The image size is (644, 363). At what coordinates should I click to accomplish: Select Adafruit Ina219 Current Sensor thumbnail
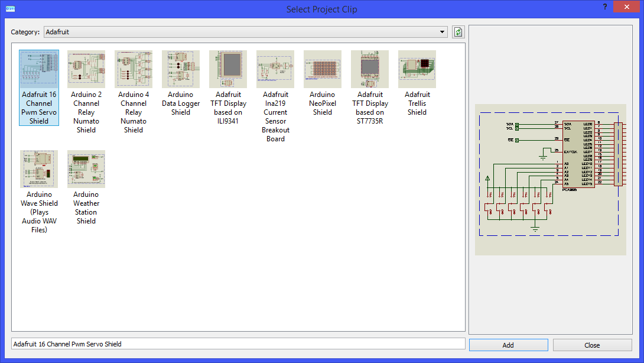click(x=275, y=69)
